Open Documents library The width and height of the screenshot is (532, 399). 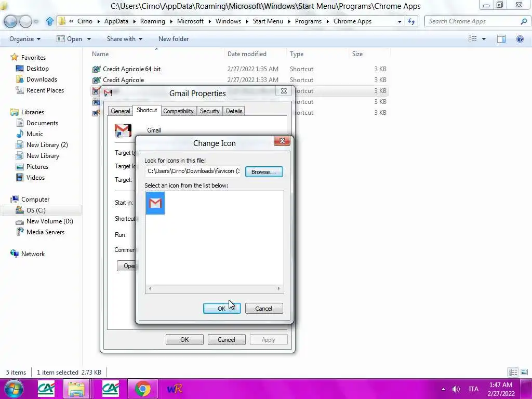(x=42, y=123)
